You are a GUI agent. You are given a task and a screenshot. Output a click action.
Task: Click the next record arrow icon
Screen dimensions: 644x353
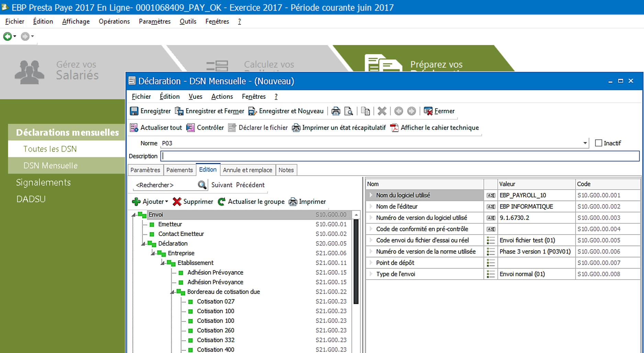click(411, 111)
